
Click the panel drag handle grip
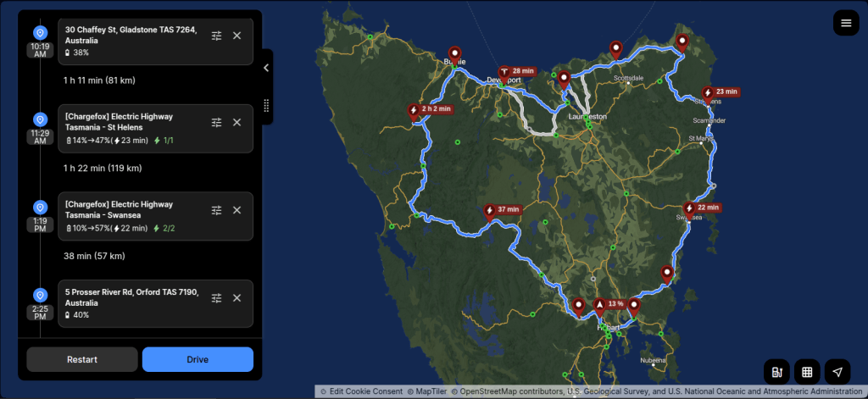tap(266, 106)
